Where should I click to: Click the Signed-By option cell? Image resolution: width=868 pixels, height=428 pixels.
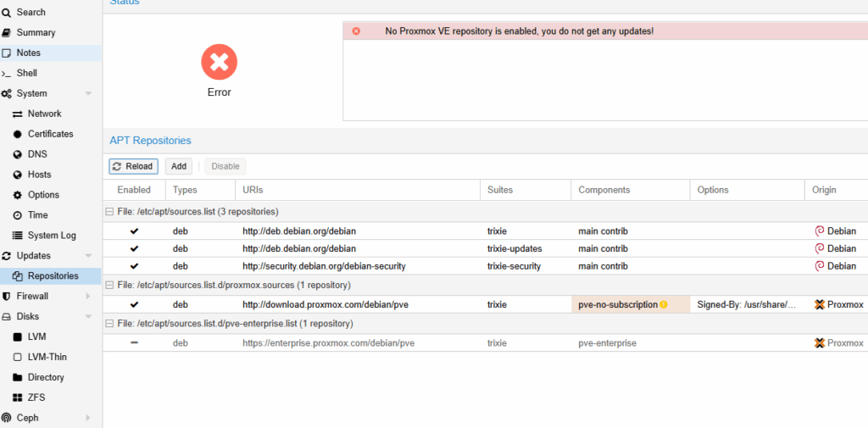tap(748, 304)
